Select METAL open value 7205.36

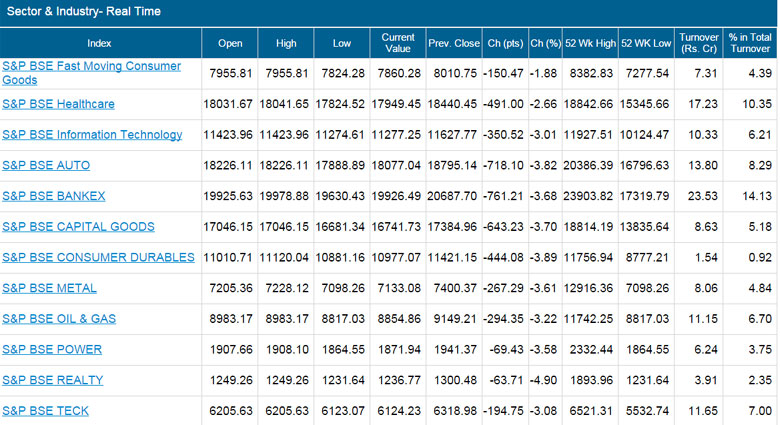pos(231,288)
